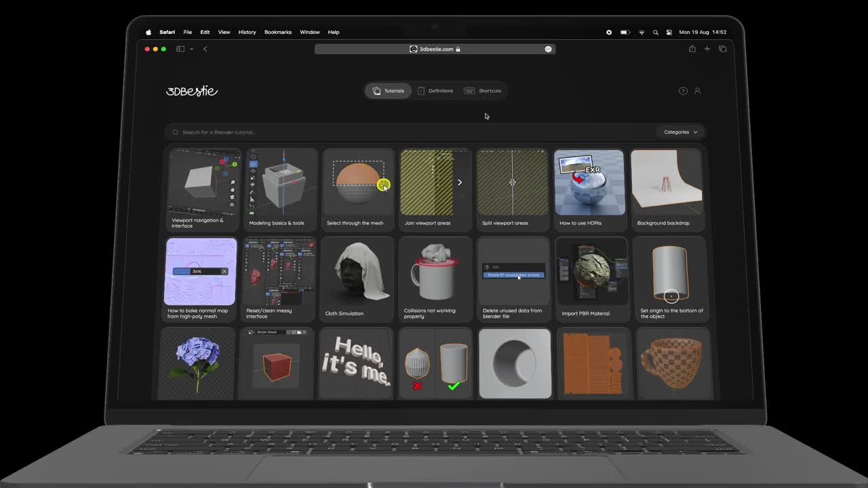Focus the Blender tutorial search field
868x488 pixels.
412,132
